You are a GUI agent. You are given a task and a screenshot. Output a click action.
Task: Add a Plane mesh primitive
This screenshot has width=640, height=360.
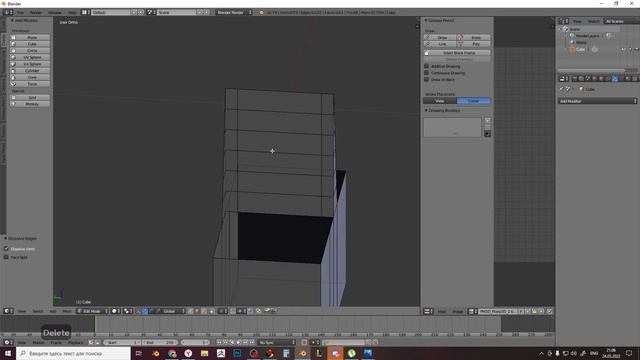30,38
